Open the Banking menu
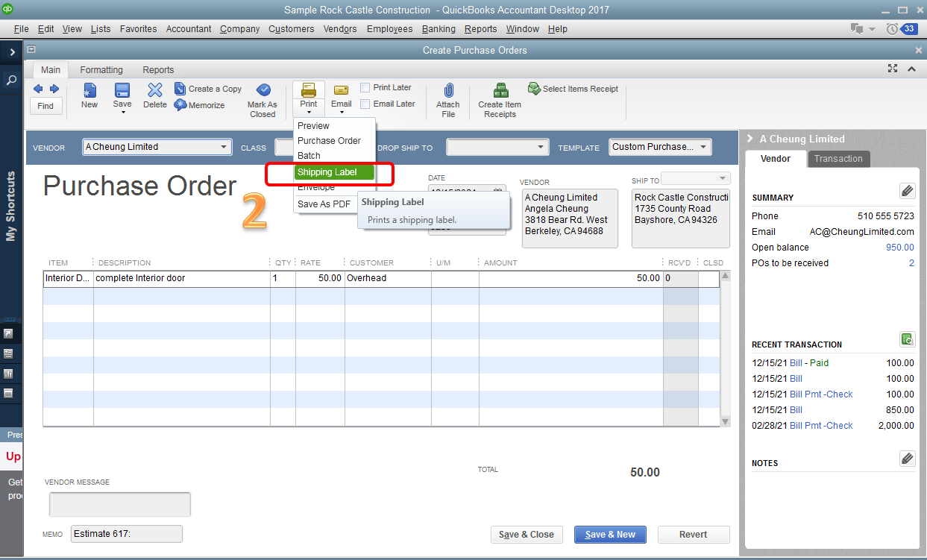Viewport: 927px width, 560px height. point(439,29)
